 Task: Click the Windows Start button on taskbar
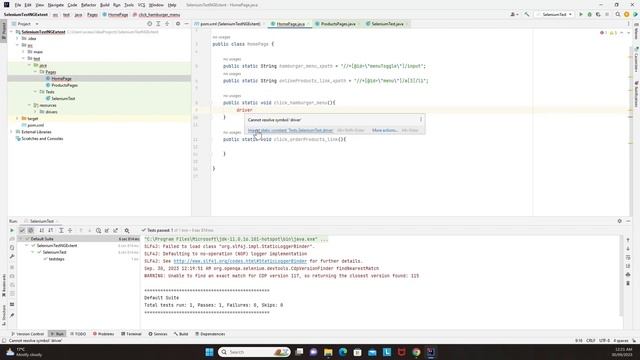tap(209, 352)
